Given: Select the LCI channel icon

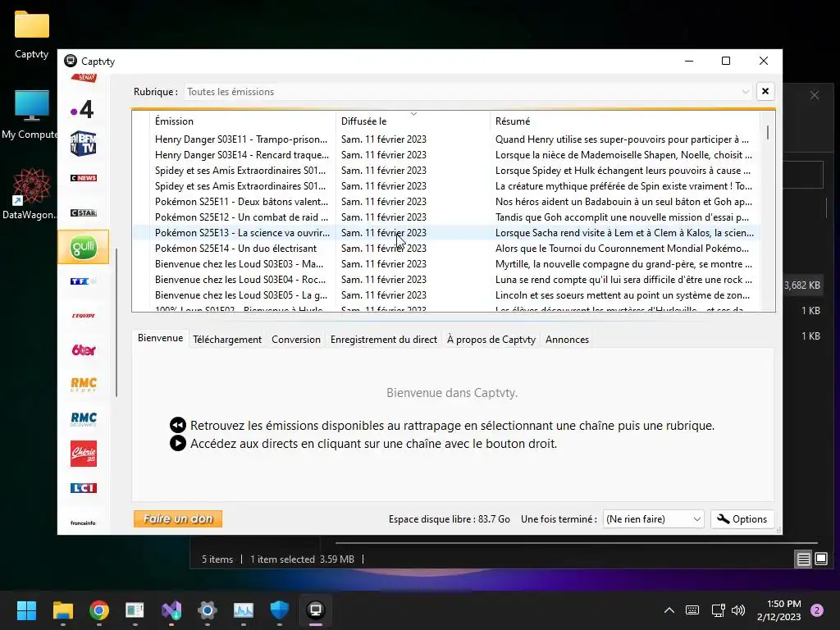Looking at the screenshot, I should pyautogui.click(x=83, y=488).
